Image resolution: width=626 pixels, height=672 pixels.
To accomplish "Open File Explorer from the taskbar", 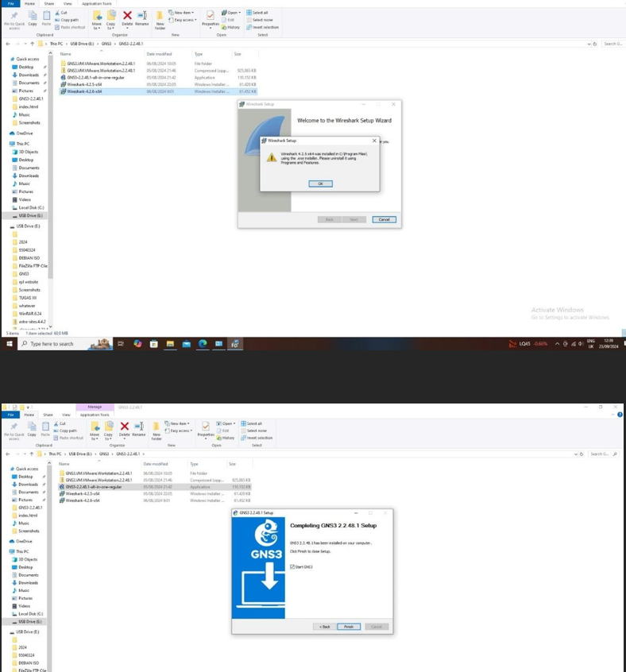I will point(170,344).
